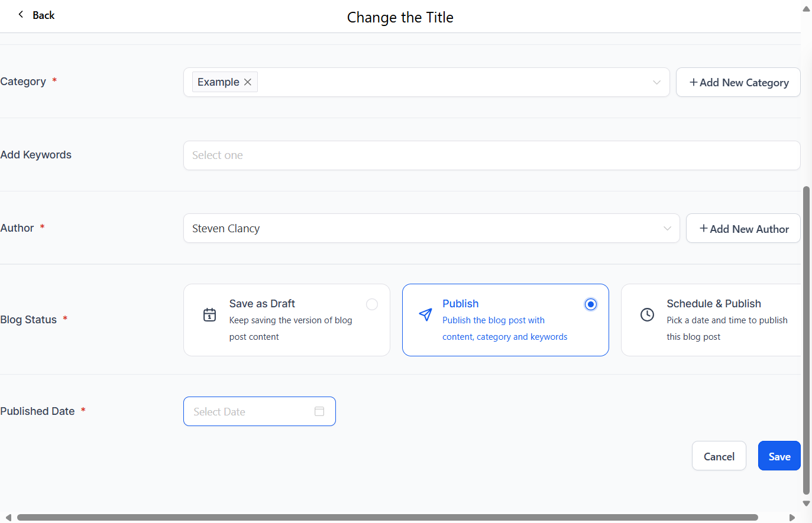
Task: Click the Change the Title heading
Action: coord(400,18)
